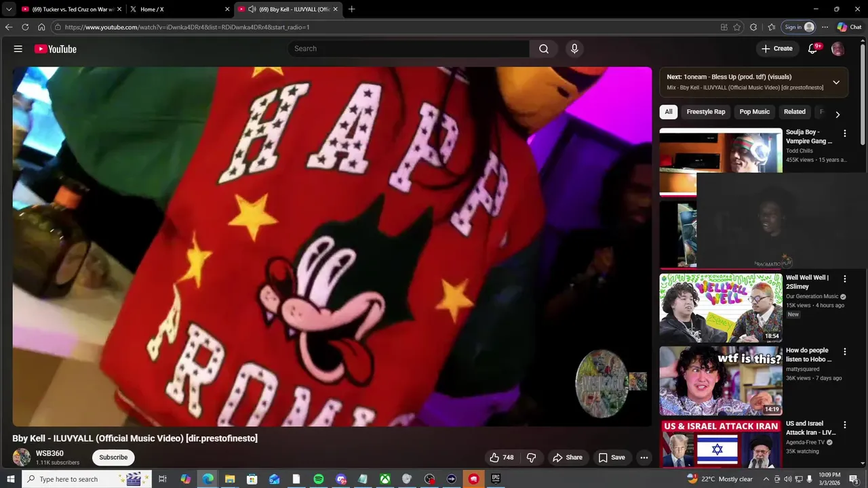Open Windows Start menu
This screenshot has height=488, width=868.
[10, 479]
